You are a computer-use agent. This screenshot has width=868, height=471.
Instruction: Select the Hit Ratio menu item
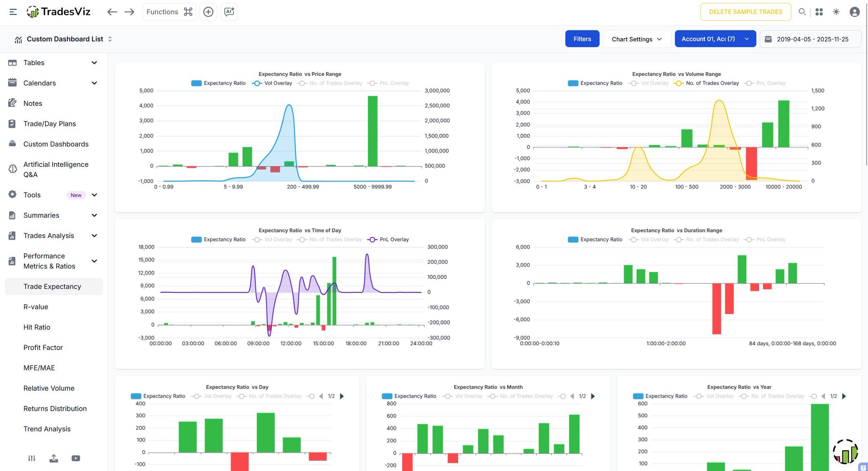coord(37,327)
